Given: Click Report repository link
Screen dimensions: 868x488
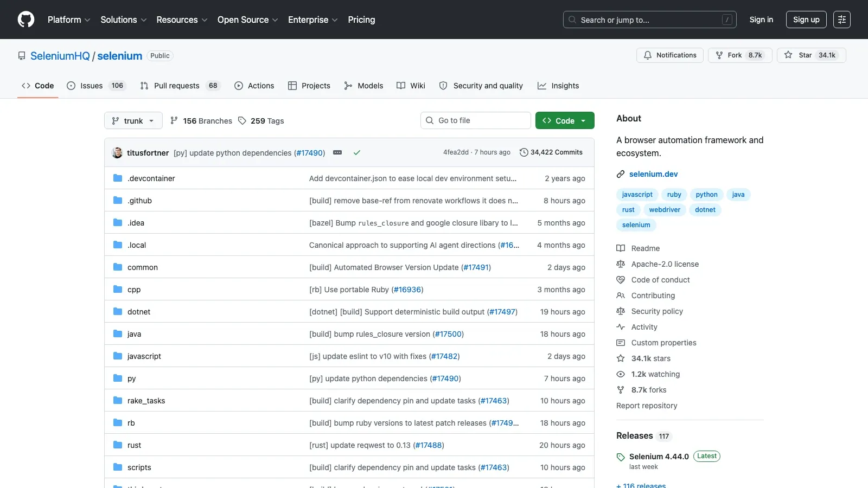Looking at the screenshot, I should pyautogui.click(x=647, y=406).
